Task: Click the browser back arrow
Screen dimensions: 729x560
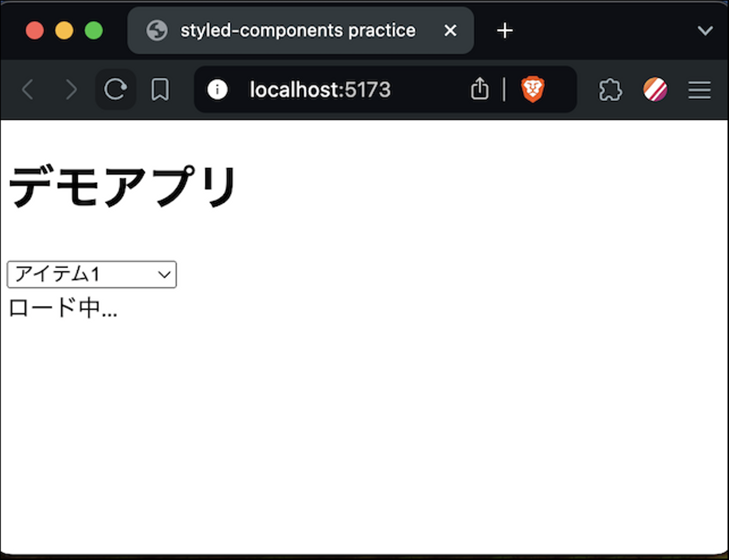Action: [x=28, y=90]
